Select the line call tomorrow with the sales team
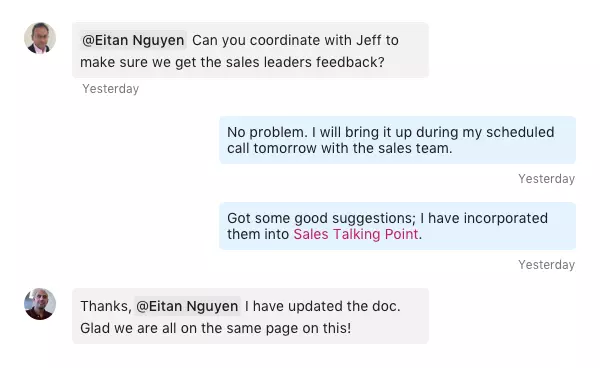Screen dimensions: 600x368 (x=340, y=148)
